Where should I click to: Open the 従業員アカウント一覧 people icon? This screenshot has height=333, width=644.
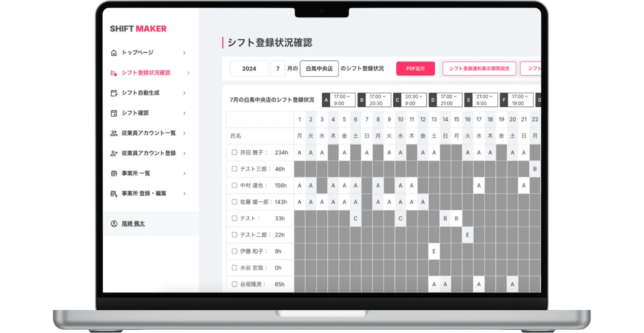pos(114,133)
